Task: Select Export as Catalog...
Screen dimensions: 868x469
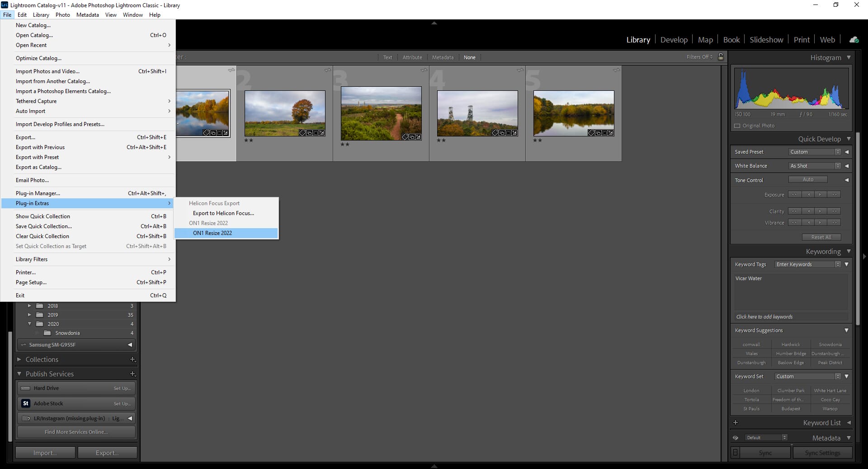Action: (x=88, y=167)
